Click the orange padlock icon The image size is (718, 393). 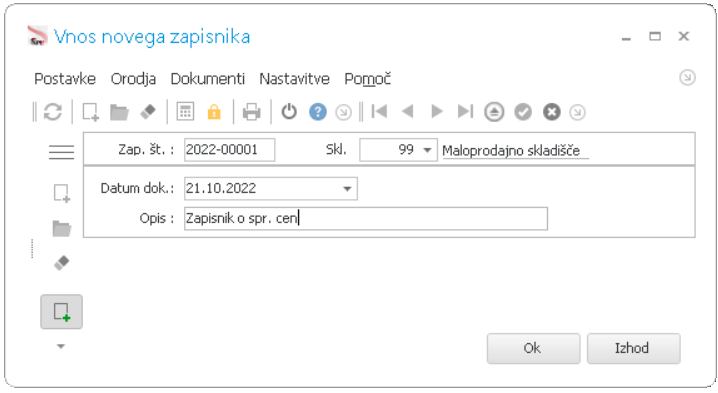(x=214, y=112)
